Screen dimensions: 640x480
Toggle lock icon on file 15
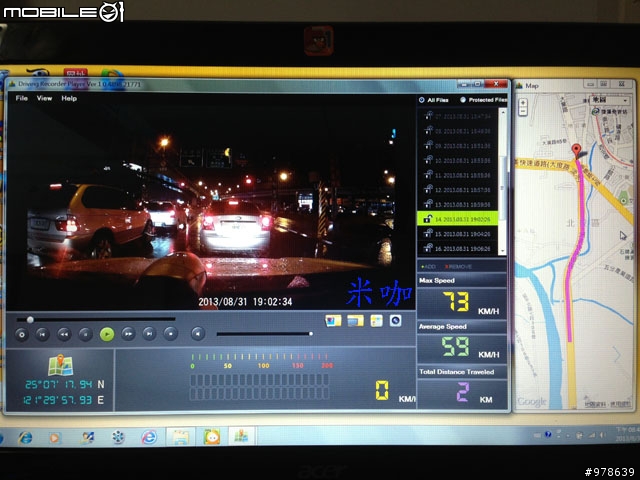[428, 233]
